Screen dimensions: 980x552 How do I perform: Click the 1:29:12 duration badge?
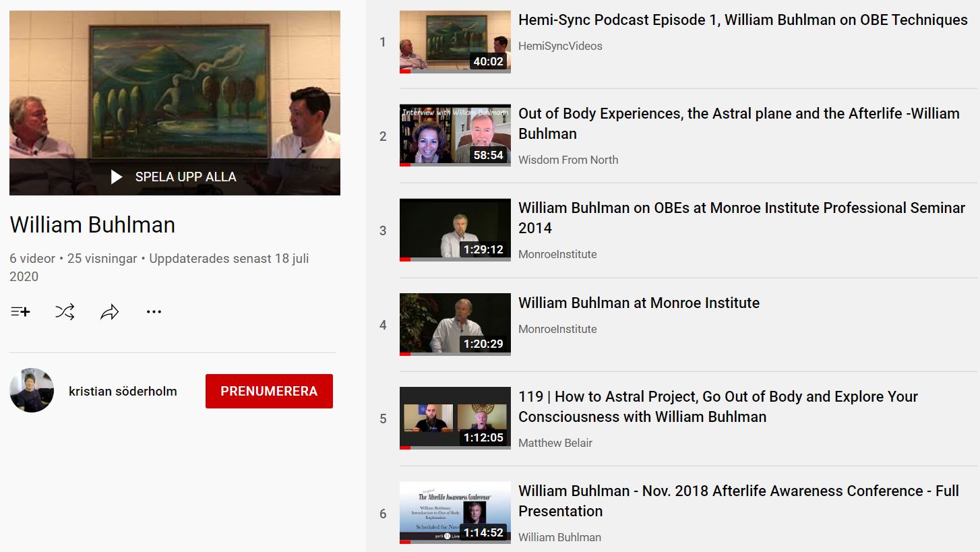pyautogui.click(x=483, y=249)
